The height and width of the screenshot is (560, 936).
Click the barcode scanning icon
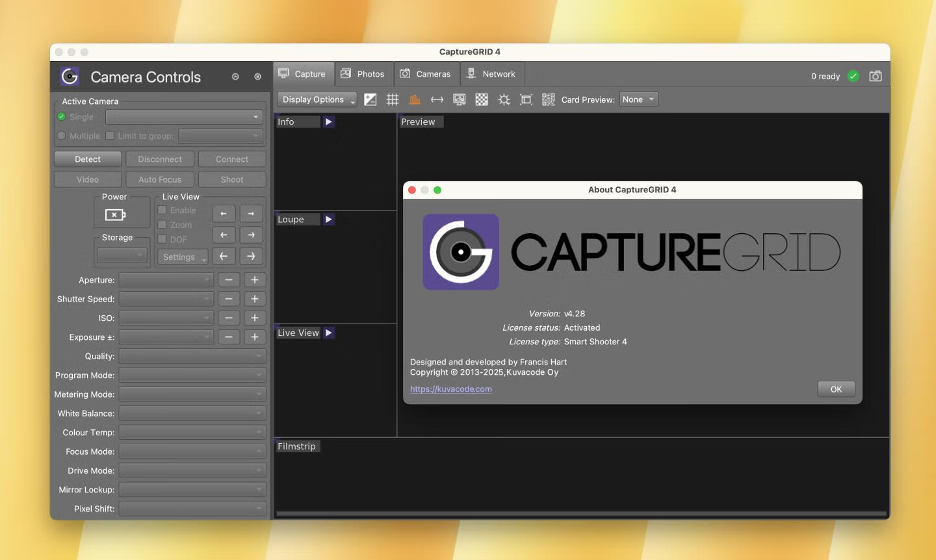point(548,99)
